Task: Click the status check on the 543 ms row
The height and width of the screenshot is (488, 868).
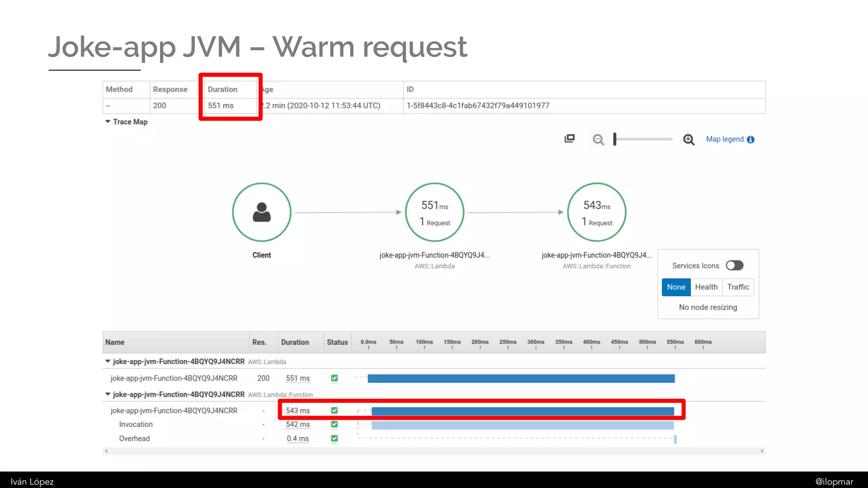Action: click(334, 410)
